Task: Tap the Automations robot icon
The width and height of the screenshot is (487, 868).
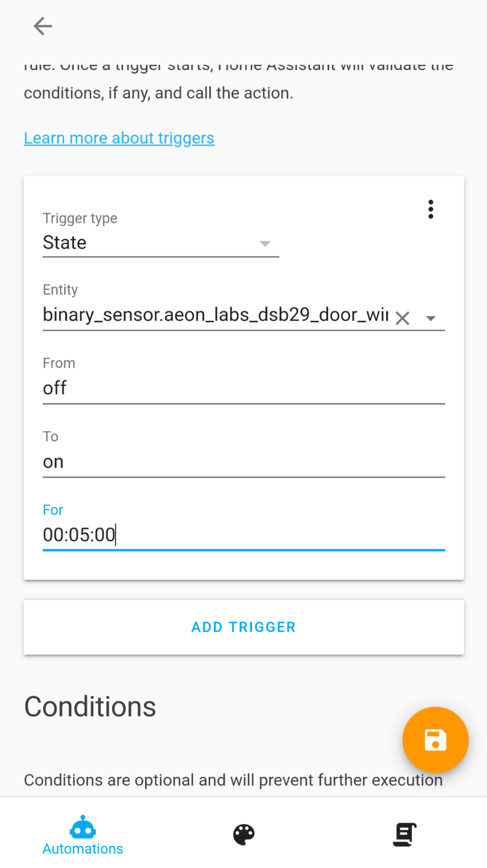Action: (83, 827)
